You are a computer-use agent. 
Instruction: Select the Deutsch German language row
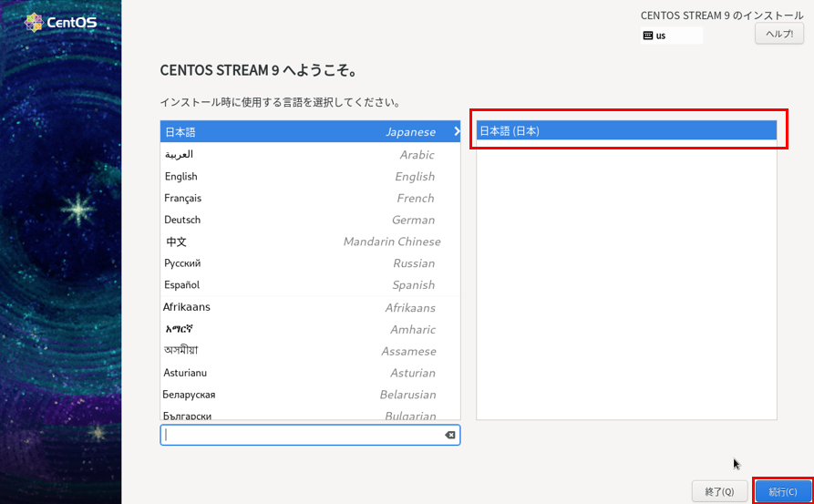(310, 220)
